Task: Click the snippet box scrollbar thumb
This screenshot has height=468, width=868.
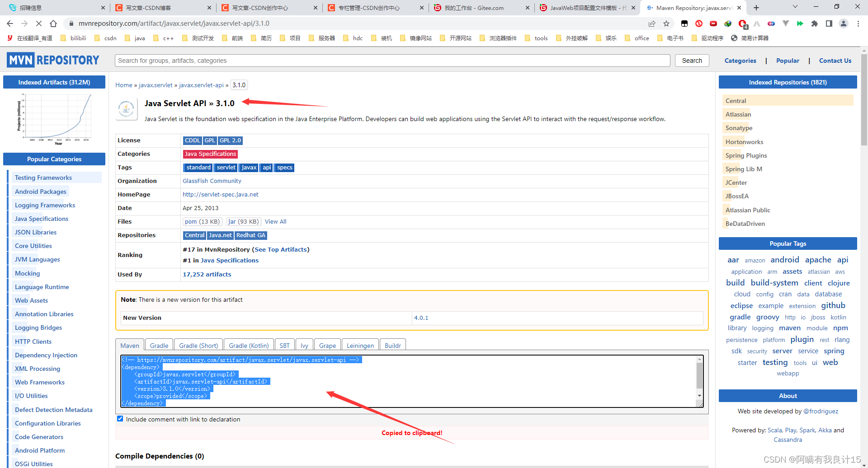Action: coord(699,375)
